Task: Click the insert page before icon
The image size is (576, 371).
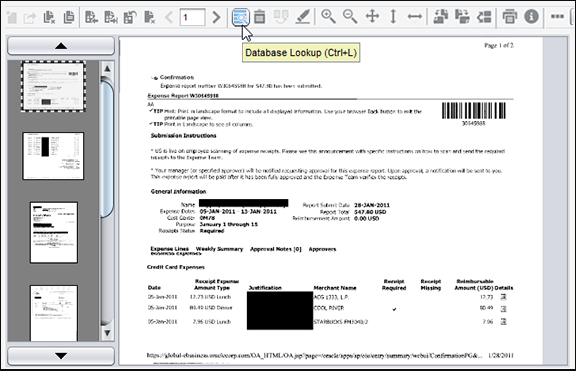Action: pos(91,17)
